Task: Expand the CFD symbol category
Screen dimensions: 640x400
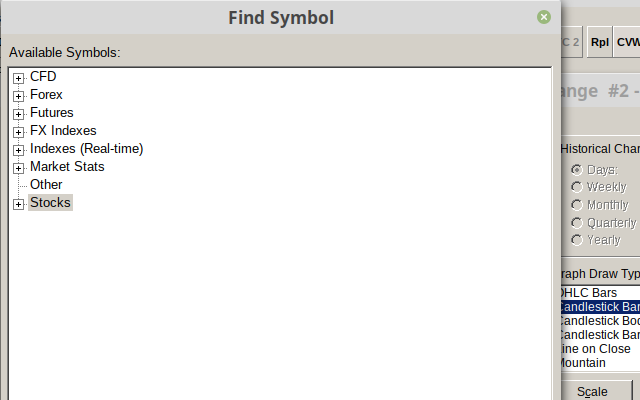Action: (x=18, y=78)
